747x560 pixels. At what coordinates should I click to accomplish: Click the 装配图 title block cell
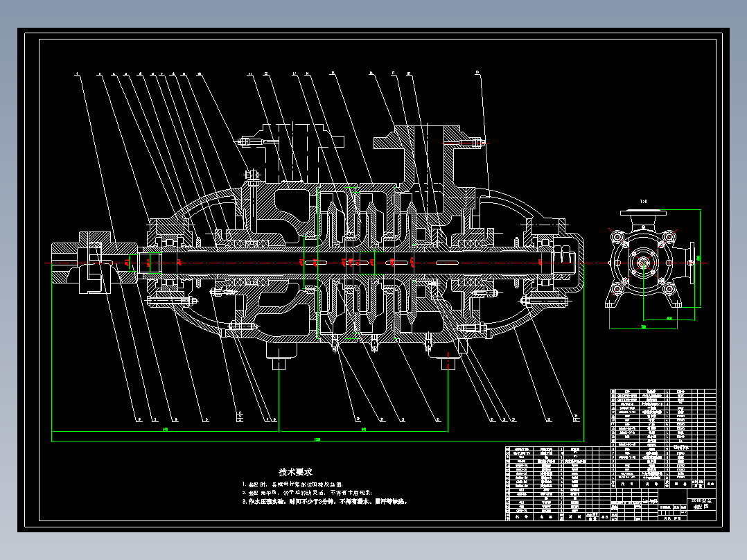(702, 506)
